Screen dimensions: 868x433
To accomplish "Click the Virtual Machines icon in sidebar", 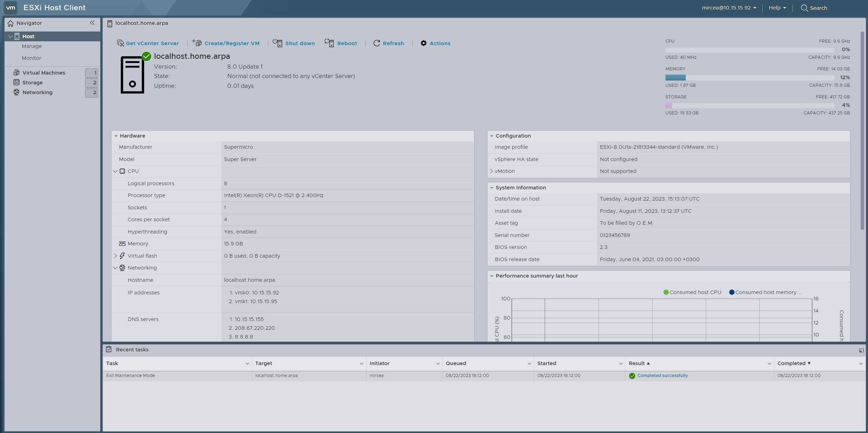I will [16, 73].
